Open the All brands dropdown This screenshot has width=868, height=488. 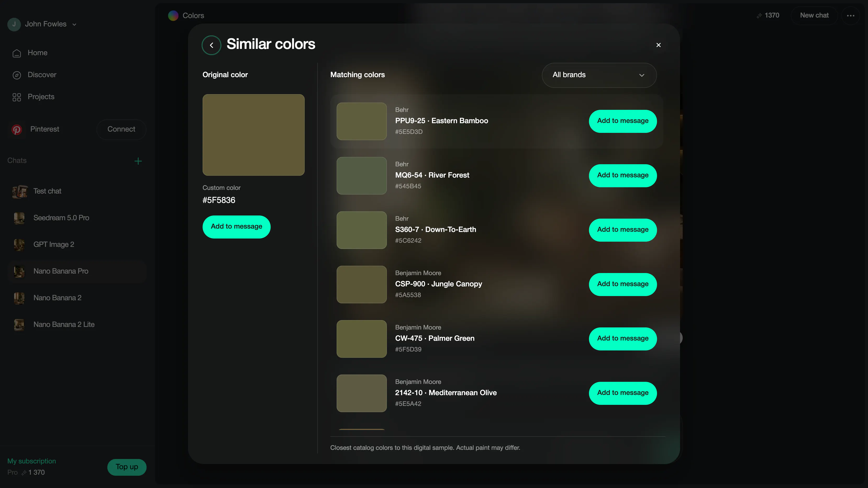(x=599, y=75)
